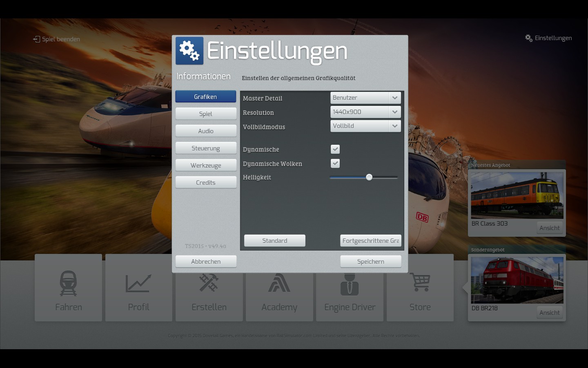Open the Academy logo icon
The image size is (588, 368).
[279, 283]
